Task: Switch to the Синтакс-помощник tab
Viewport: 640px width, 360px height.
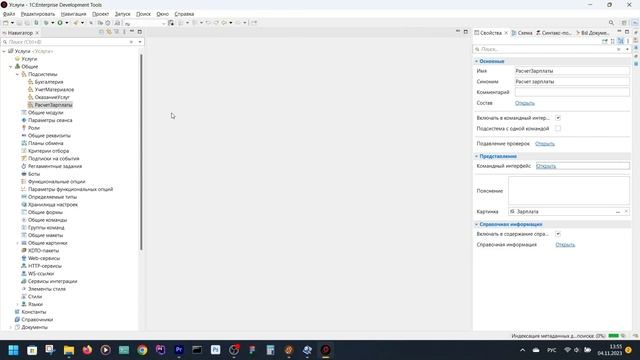Action: pyautogui.click(x=554, y=33)
